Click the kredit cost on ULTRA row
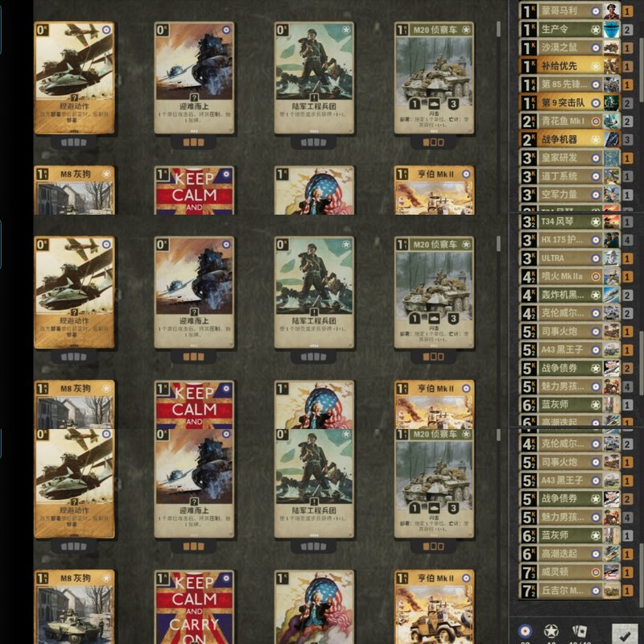Viewport: 644px width, 644px height. [529, 258]
